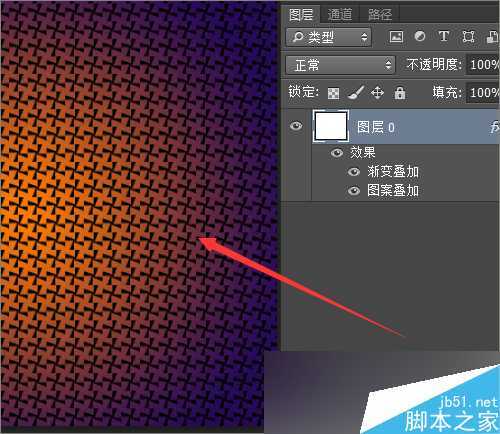Click the 填充 value field
The width and height of the screenshot is (500, 434).
[483, 92]
